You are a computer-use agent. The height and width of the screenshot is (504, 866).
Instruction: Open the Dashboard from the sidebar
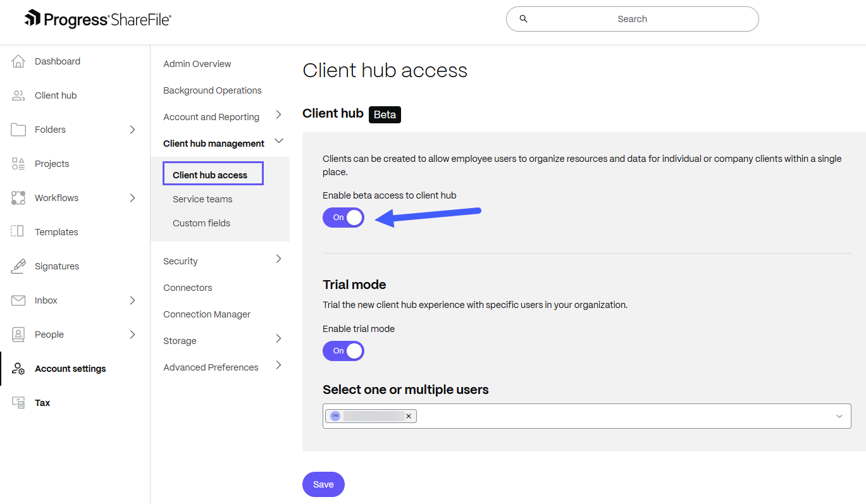pyautogui.click(x=58, y=61)
